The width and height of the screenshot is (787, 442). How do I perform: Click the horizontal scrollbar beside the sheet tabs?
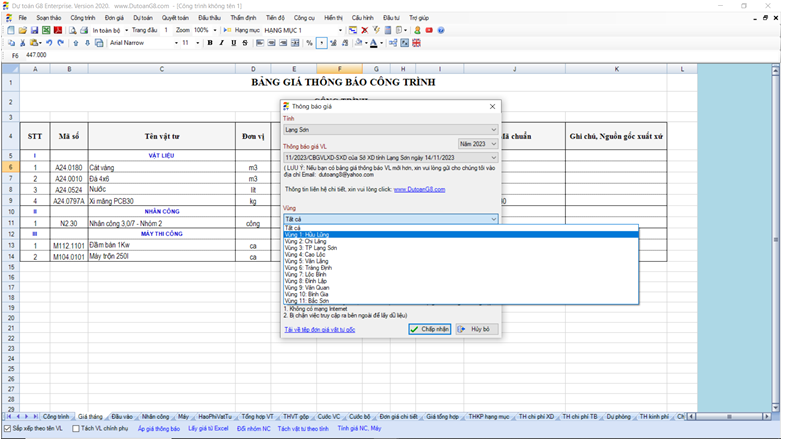(x=730, y=417)
